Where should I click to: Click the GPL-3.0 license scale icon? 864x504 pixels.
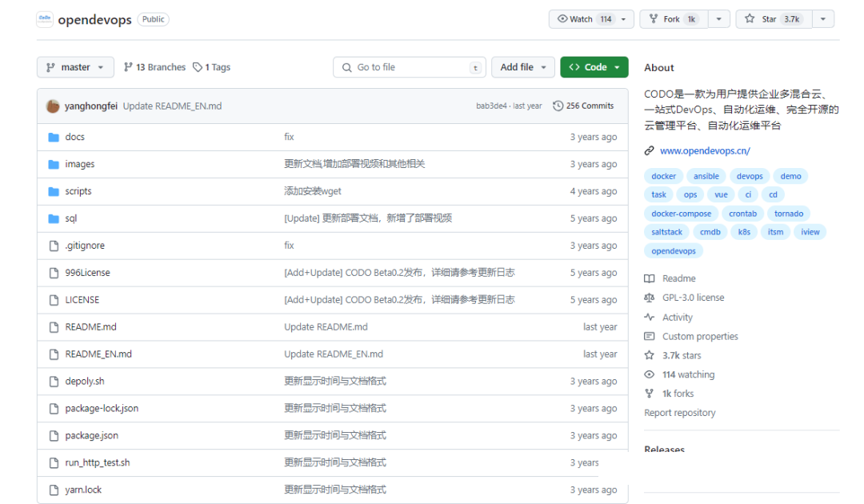click(x=649, y=298)
